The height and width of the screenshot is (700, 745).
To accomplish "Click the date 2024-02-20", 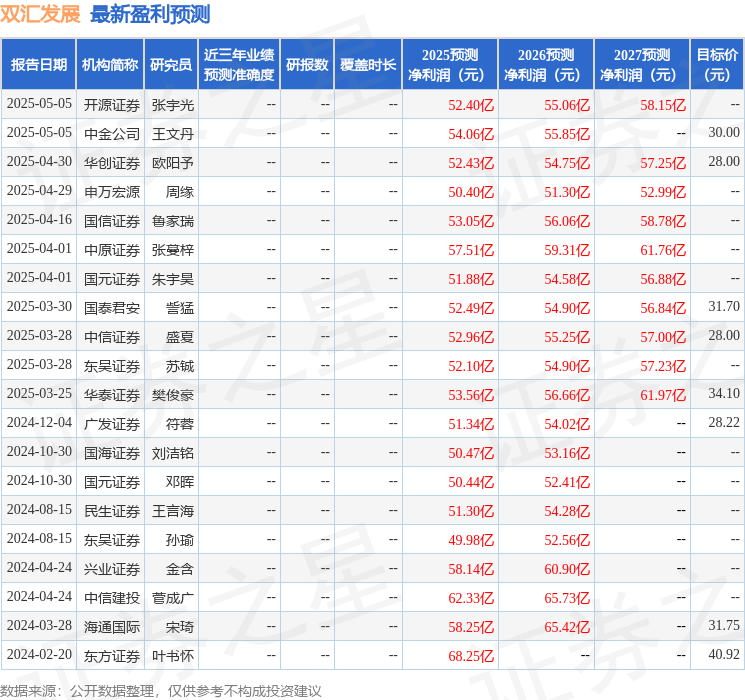I will pyautogui.click(x=39, y=654).
